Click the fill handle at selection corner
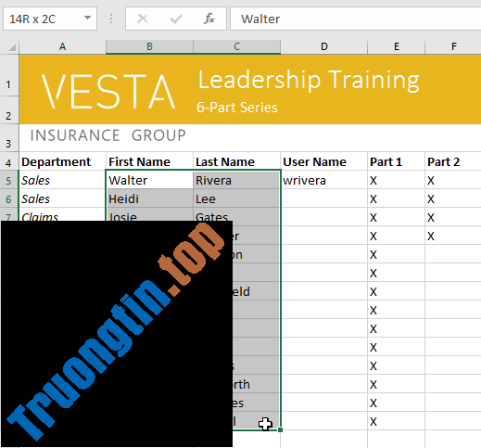481x448 pixels. pyautogui.click(x=280, y=429)
